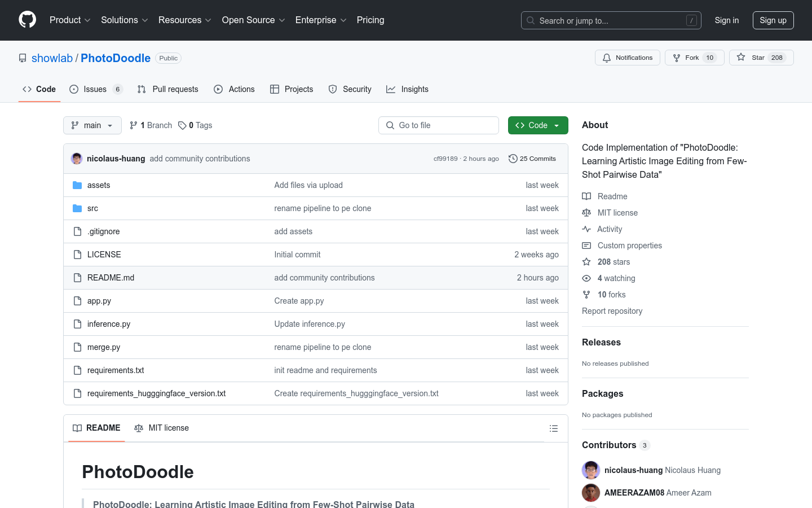Click the app.py file icon
The height and width of the screenshot is (508, 812).
pyautogui.click(x=77, y=301)
